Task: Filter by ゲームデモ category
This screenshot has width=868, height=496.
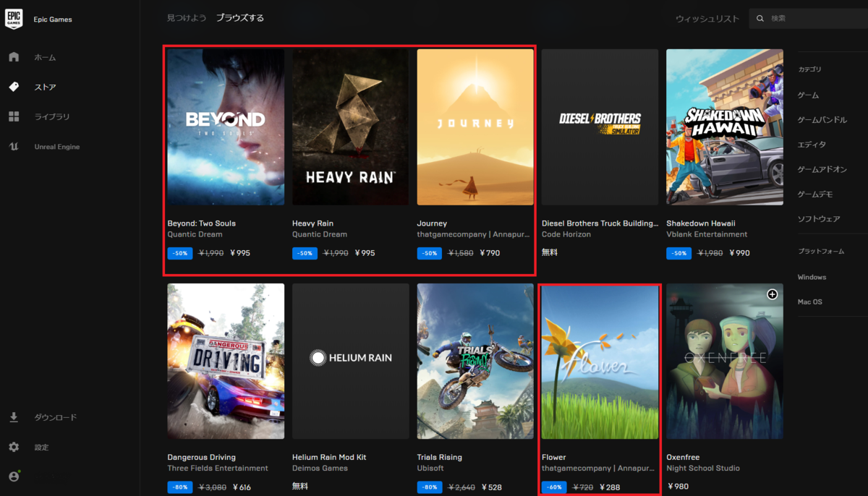Action: 815,194
